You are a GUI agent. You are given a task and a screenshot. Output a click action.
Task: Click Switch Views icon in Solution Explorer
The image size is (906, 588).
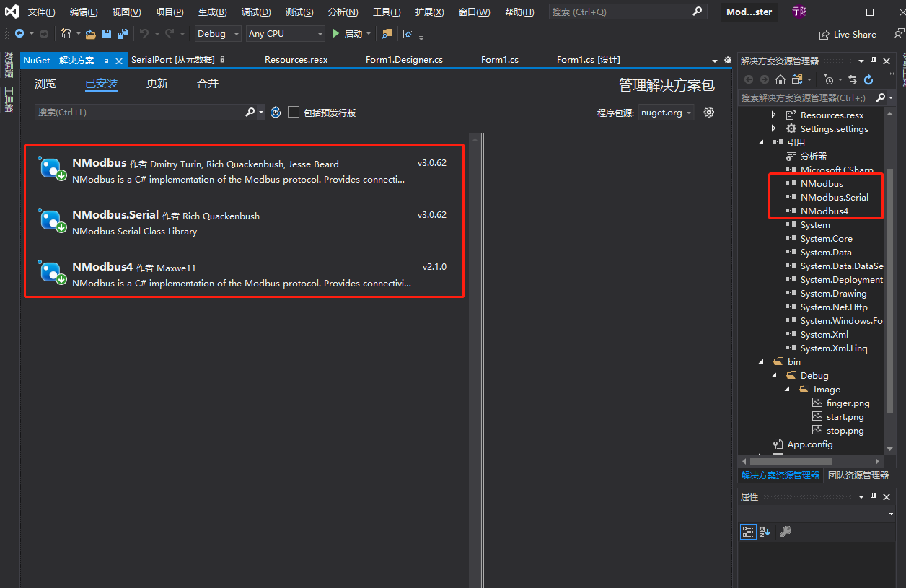pos(797,79)
